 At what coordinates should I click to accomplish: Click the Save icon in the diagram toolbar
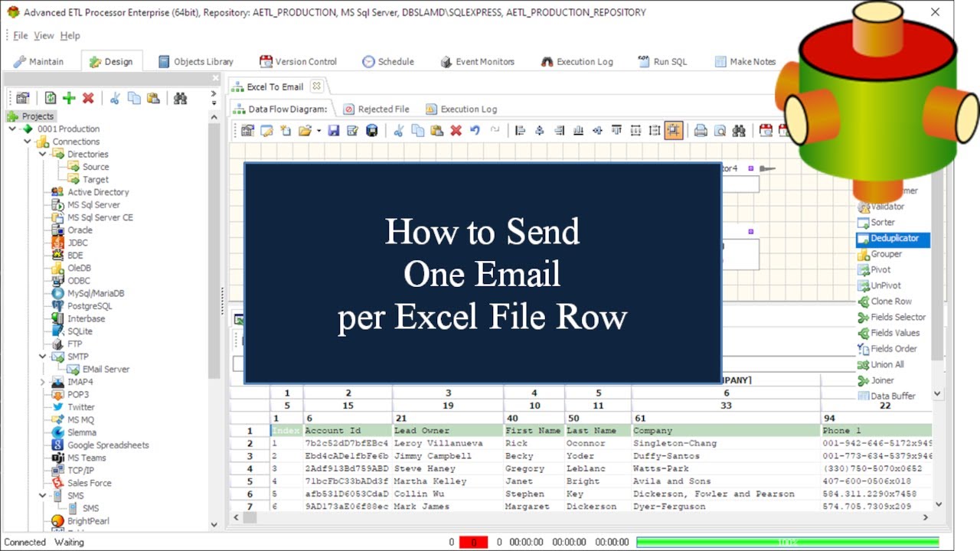click(333, 131)
